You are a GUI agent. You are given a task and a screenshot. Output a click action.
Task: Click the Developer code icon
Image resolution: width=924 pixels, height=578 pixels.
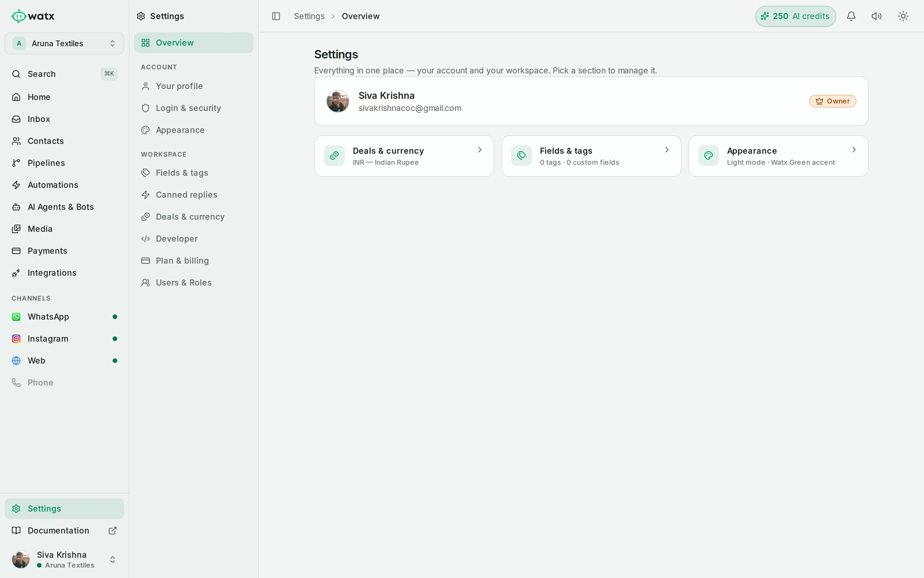coord(146,239)
